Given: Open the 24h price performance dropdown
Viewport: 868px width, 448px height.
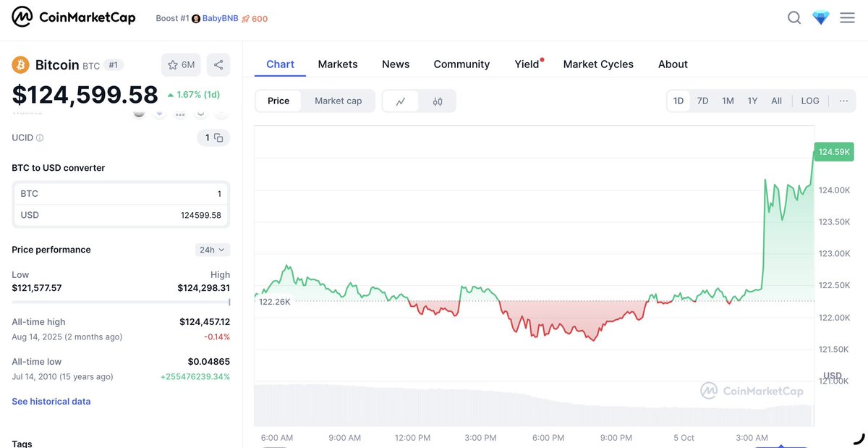Looking at the screenshot, I should click(x=213, y=250).
